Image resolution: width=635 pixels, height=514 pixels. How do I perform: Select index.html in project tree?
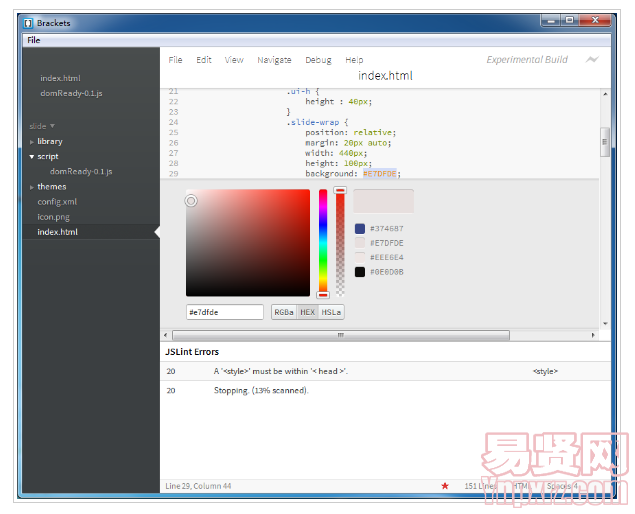tap(91, 232)
